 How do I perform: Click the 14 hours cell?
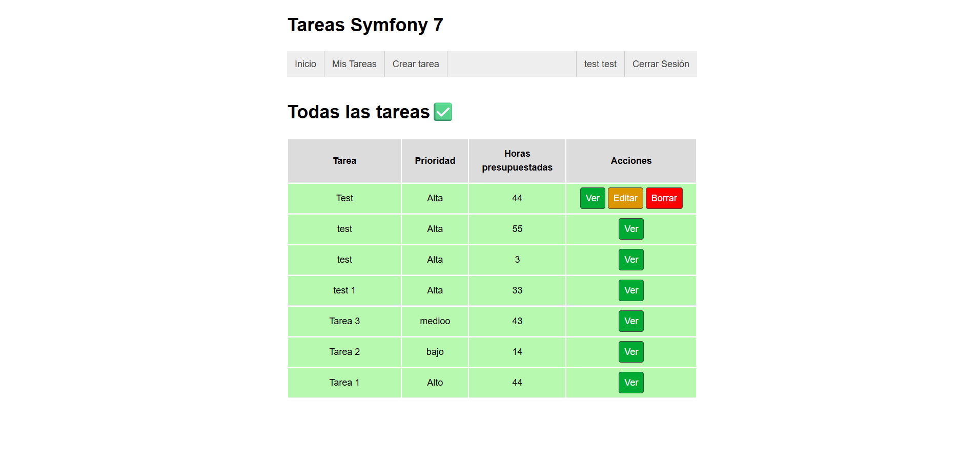(x=517, y=352)
